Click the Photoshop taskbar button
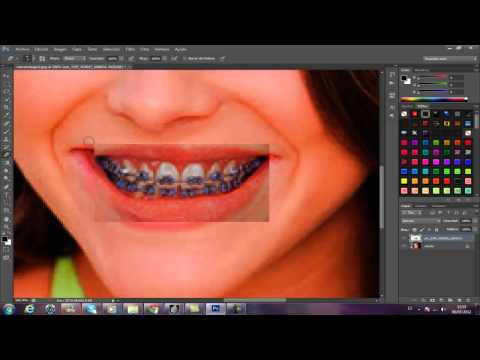480x360 pixels. click(x=215, y=309)
